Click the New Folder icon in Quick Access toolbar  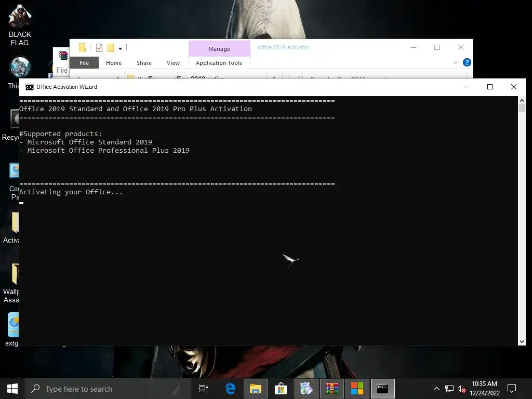(x=111, y=48)
